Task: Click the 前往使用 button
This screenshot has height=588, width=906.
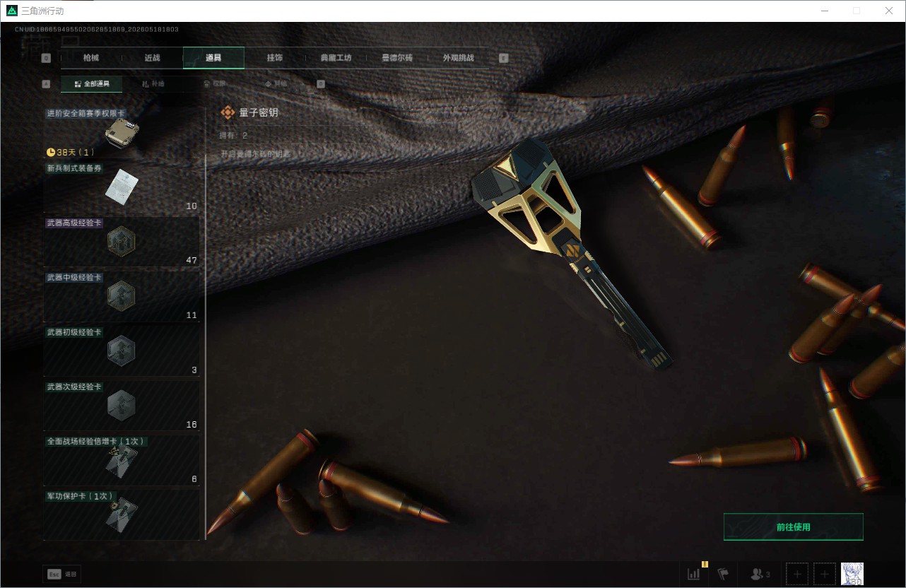Action: (x=793, y=527)
